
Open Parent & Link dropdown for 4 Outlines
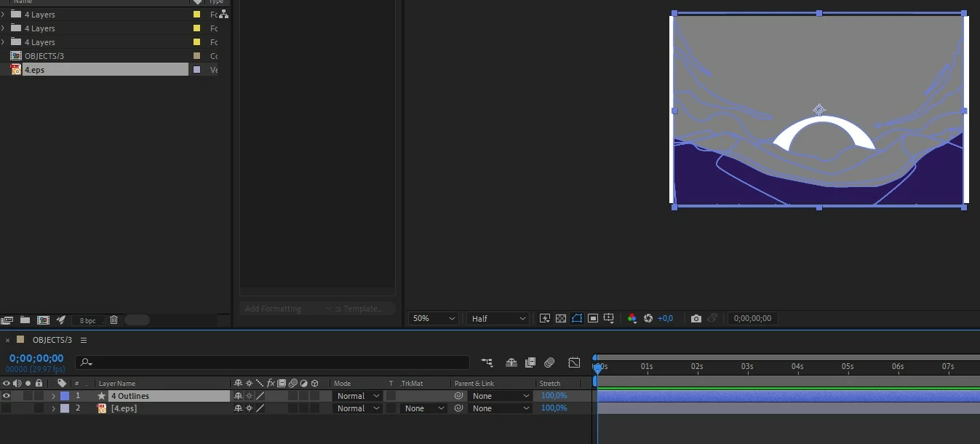pos(500,396)
